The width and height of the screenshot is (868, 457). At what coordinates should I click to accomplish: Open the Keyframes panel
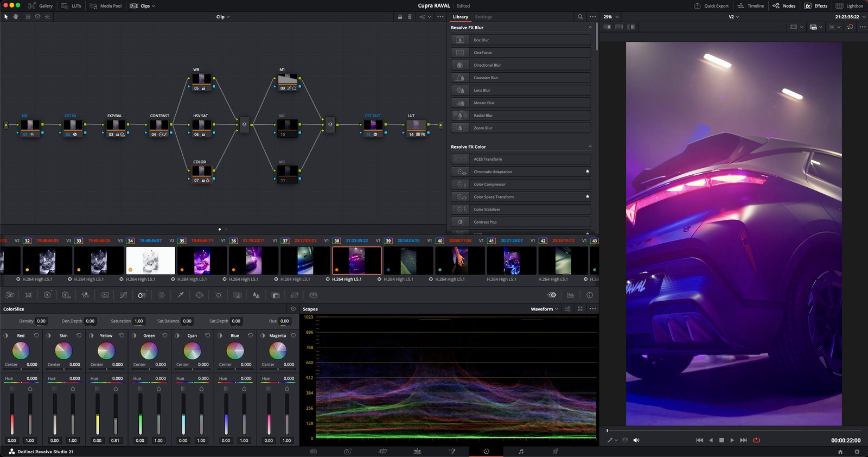[552, 295]
